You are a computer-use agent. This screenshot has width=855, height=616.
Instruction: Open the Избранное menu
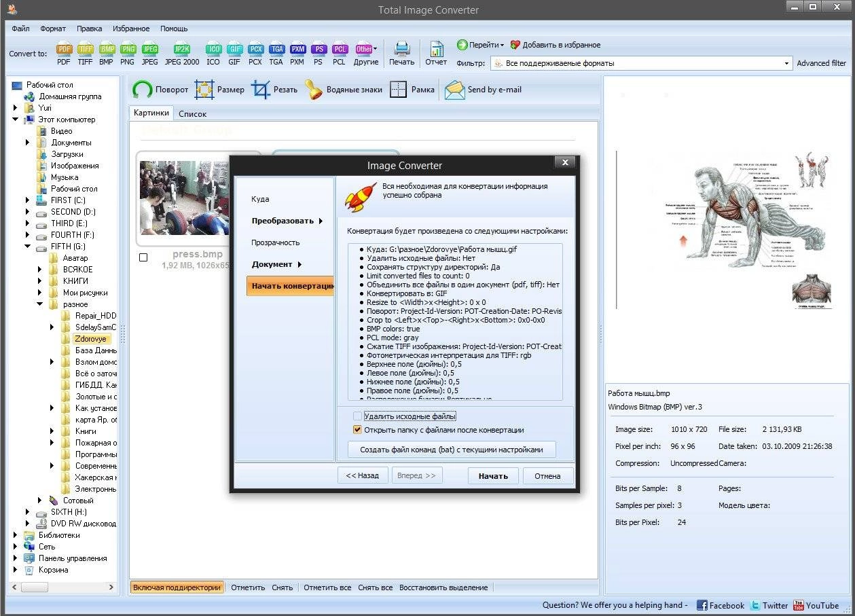tap(132, 29)
